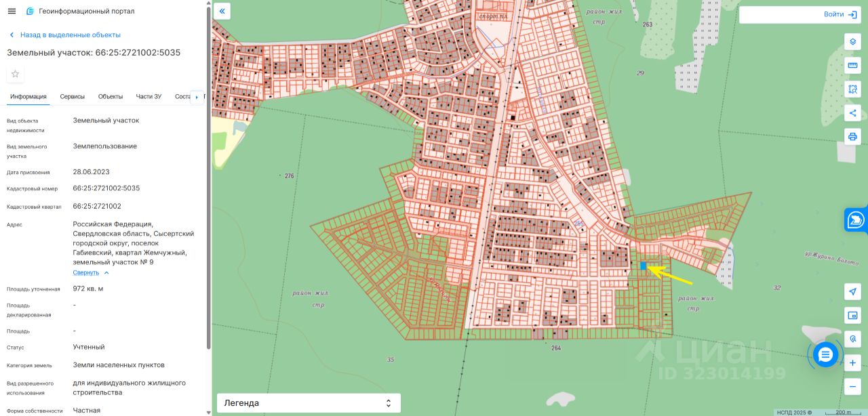
Task: Click the date 28.06.2023
Action: click(92, 171)
